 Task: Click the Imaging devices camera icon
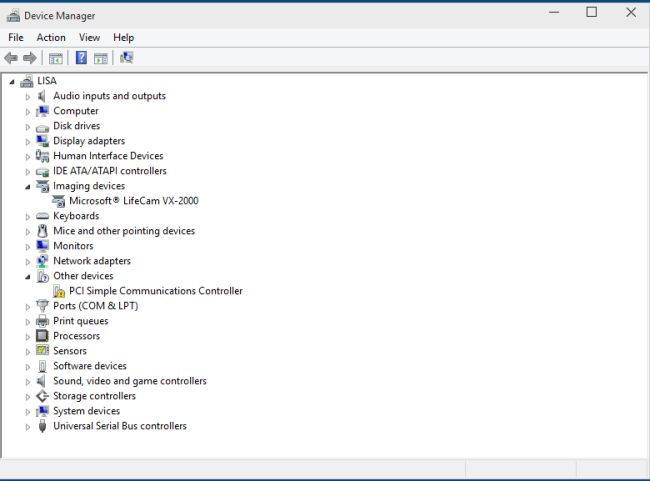coord(43,186)
